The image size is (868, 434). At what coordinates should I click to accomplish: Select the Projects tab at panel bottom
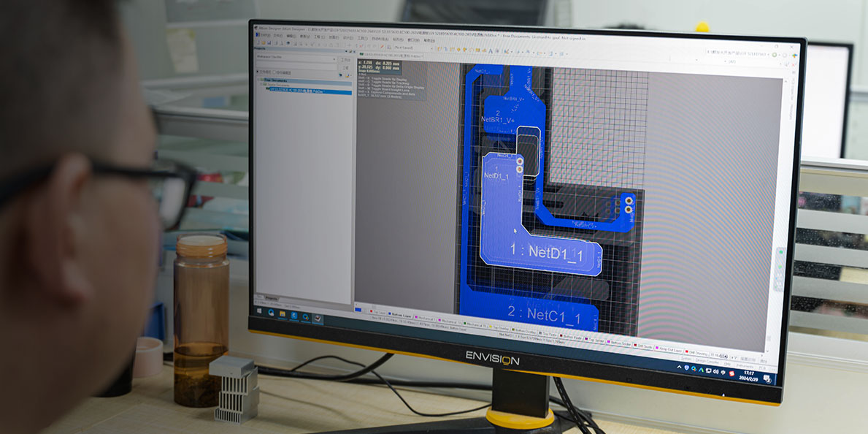coord(272,298)
